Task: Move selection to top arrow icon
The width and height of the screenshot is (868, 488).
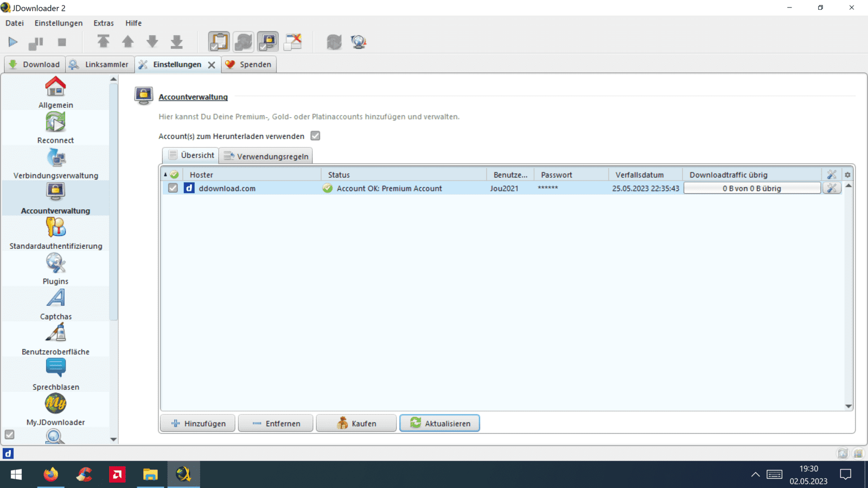Action: point(103,42)
